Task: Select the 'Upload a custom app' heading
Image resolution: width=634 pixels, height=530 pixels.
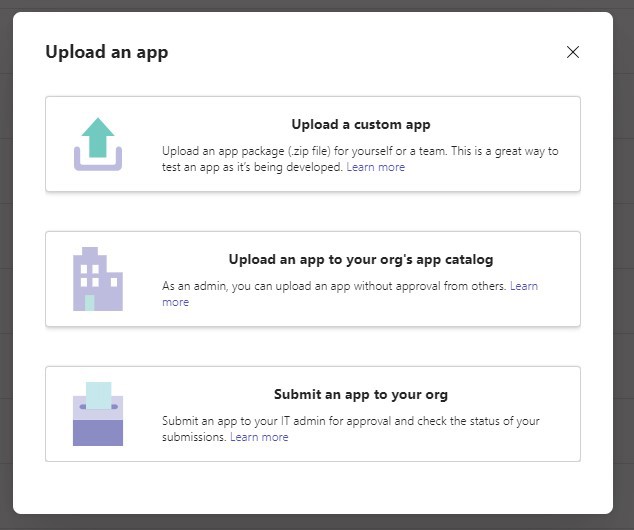Action: click(x=360, y=125)
